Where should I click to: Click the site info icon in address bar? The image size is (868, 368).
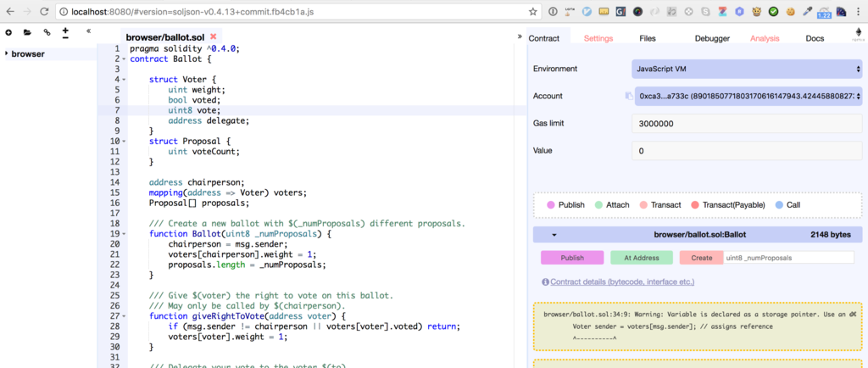pyautogui.click(x=63, y=11)
